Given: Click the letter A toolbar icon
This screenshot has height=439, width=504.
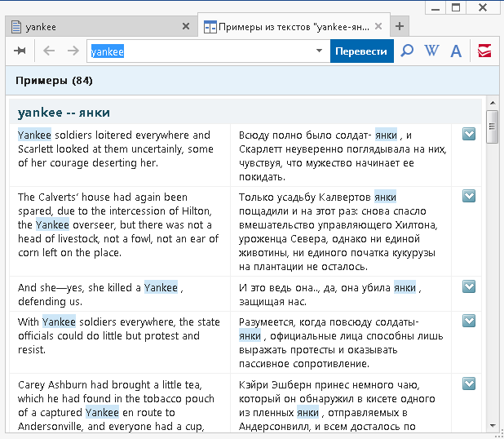Looking at the screenshot, I should pos(456,51).
